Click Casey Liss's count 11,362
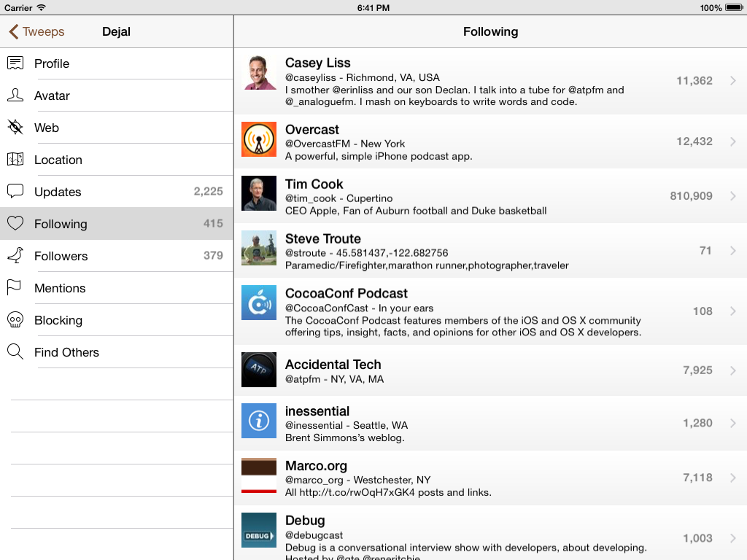Viewport: 747px width, 560px height. [694, 81]
